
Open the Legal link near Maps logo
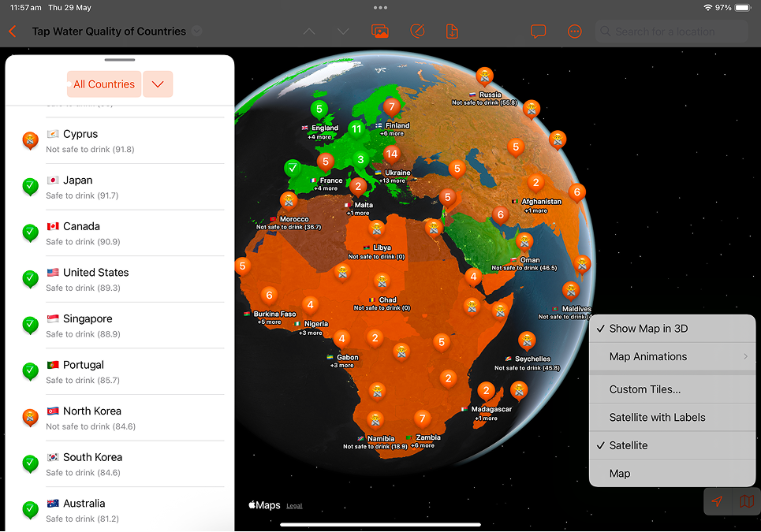pyautogui.click(x=294, y=506)
